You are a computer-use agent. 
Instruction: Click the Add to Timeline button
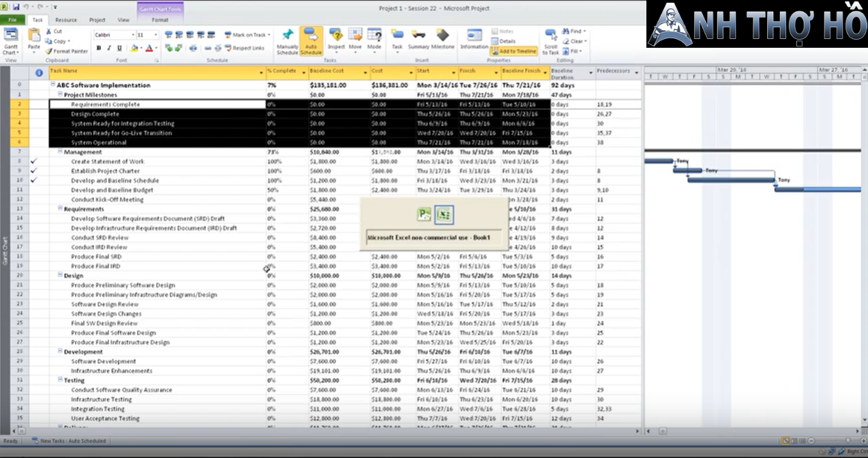[x=514, y=51]
